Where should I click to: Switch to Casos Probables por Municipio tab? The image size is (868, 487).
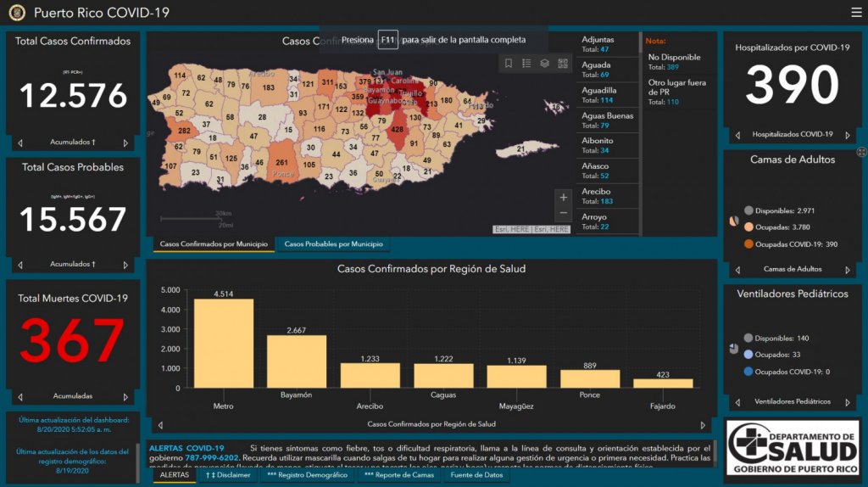coord(332,244)
